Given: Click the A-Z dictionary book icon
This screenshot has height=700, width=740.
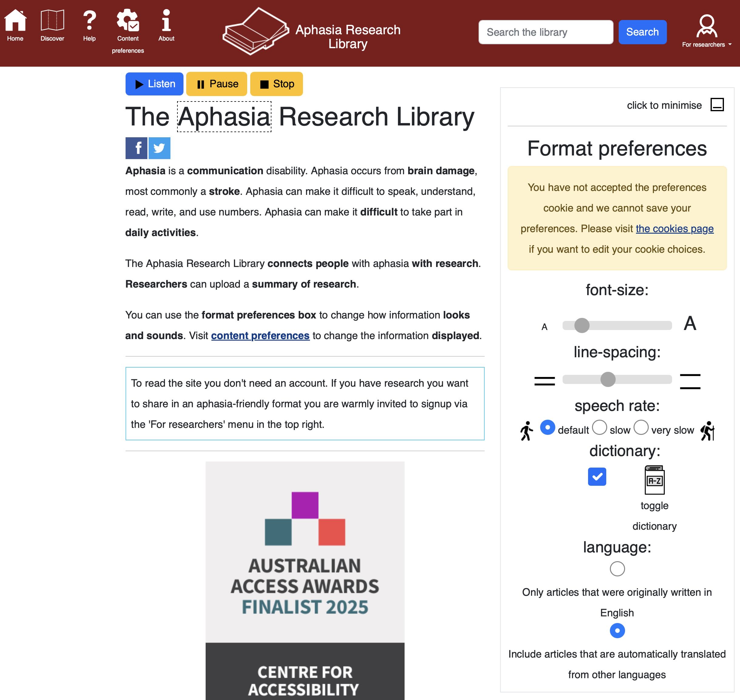Looking at the screenshot, I should (654, 480).
